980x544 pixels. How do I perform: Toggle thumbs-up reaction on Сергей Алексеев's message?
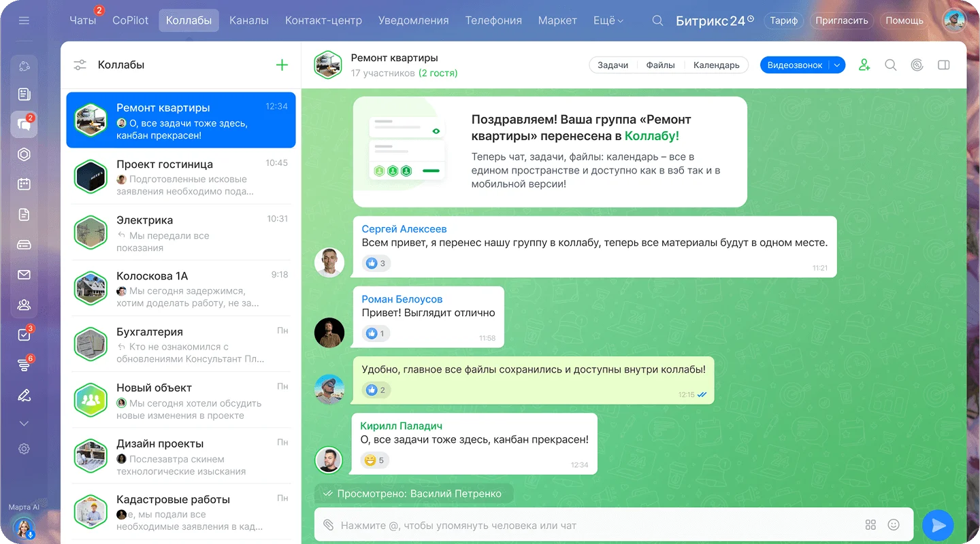(x=376, y=263)
